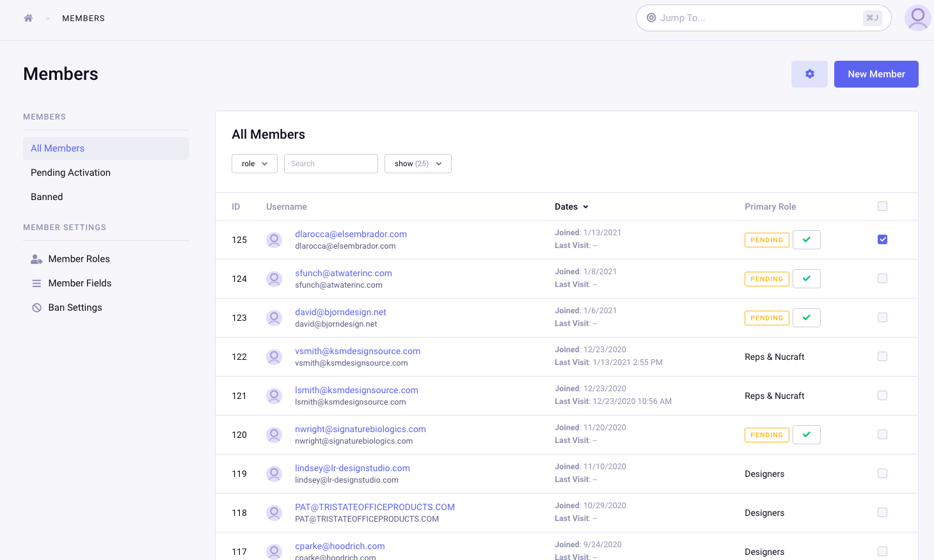Click the avatar icon for member 120

pos(274,435)
